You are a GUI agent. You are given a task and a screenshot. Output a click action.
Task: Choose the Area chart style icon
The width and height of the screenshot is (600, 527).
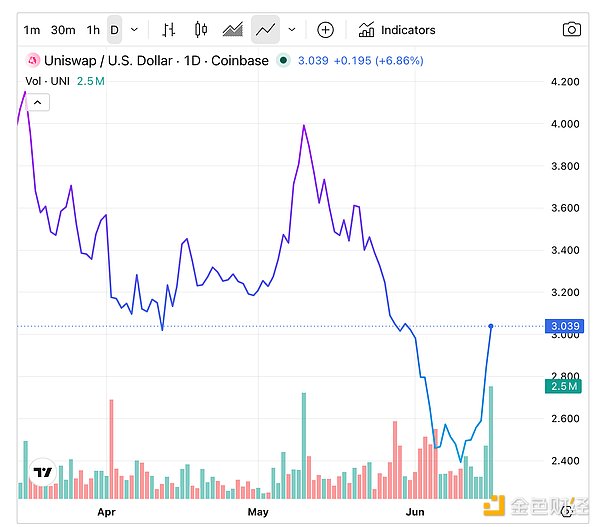click(x=233, y=30)
